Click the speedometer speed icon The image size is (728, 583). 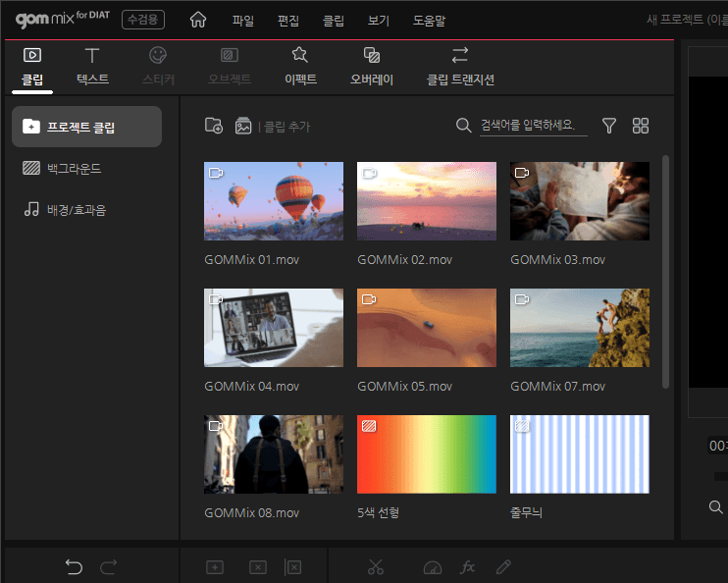tap(433, 566)
